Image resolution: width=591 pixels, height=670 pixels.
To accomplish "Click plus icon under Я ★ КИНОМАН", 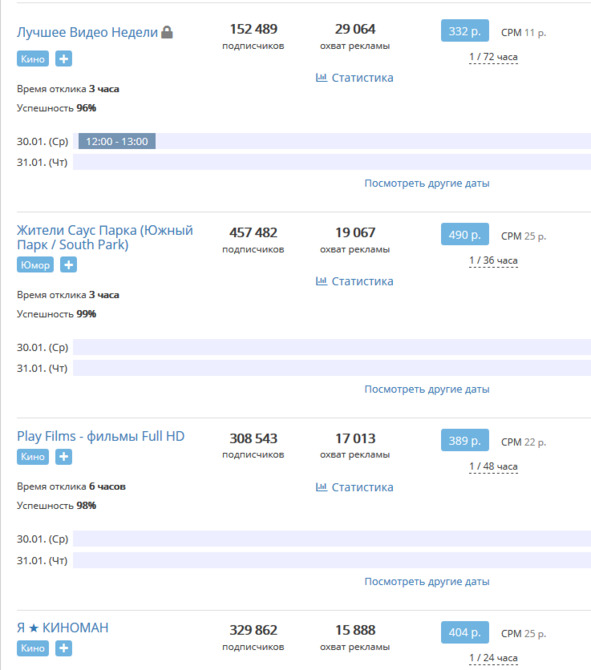I will [64, 648].
